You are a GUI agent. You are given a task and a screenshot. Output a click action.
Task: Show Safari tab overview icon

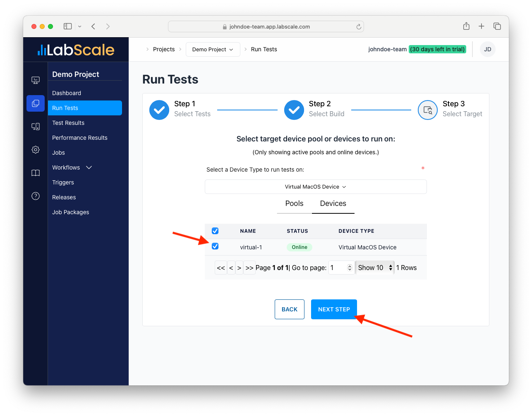[497, 26]
